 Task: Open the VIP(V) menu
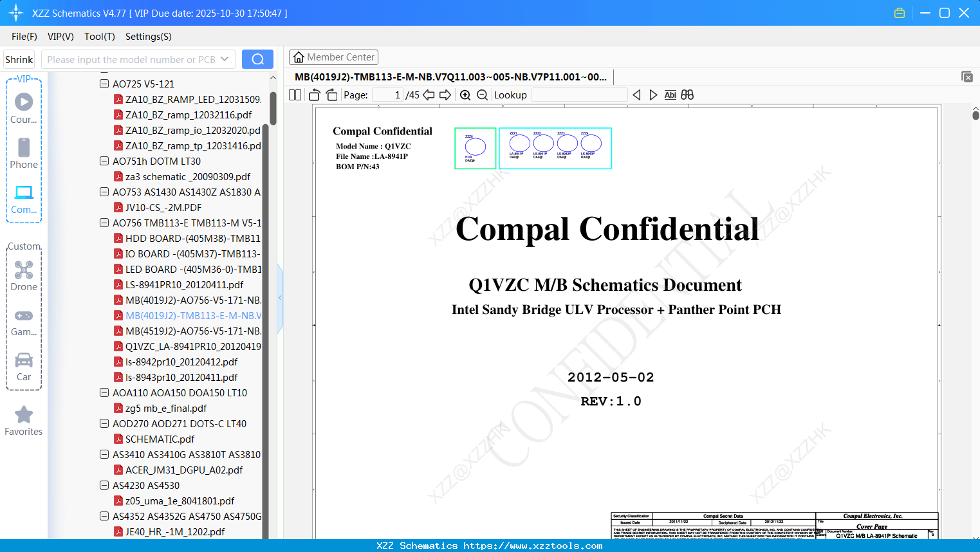[x=60, y=37]
